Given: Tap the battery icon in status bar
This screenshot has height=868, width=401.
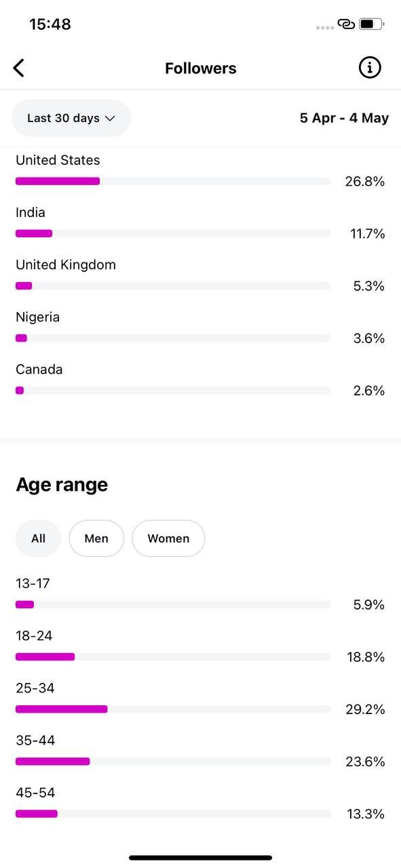Looking at the screenshot, I should [372, 24].
